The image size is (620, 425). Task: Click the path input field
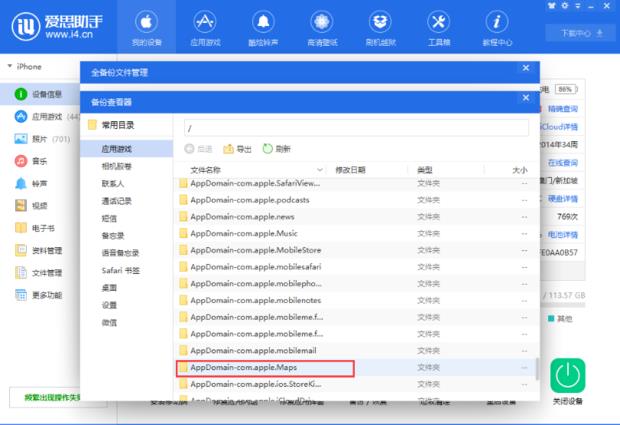pyautogui.click(x=356, y=128)
